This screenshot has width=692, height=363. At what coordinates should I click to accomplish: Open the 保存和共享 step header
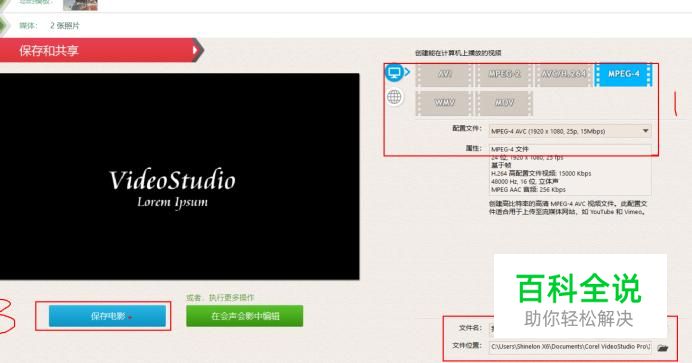click(x=101, y=50)
